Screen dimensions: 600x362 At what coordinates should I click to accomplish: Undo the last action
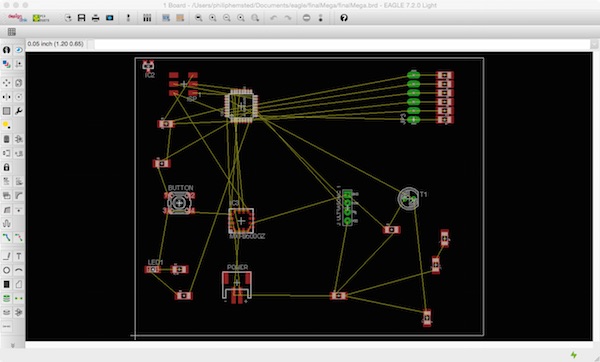[x=273, y=18]
